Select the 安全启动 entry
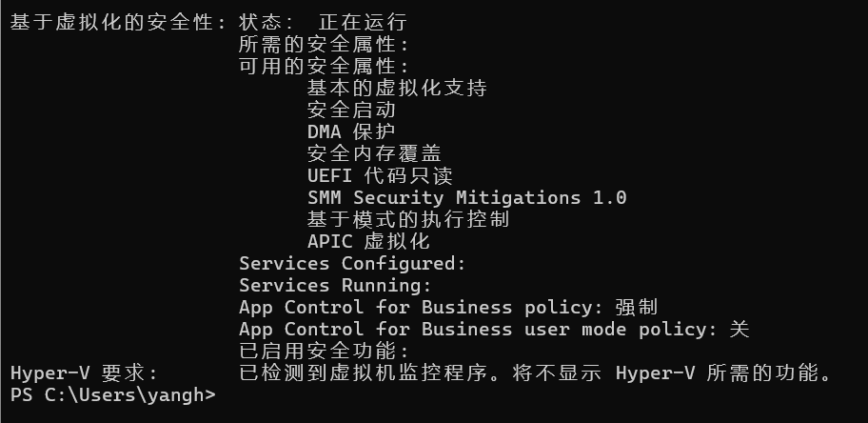Viewport: 868px width, 423px height. (351, 110)
